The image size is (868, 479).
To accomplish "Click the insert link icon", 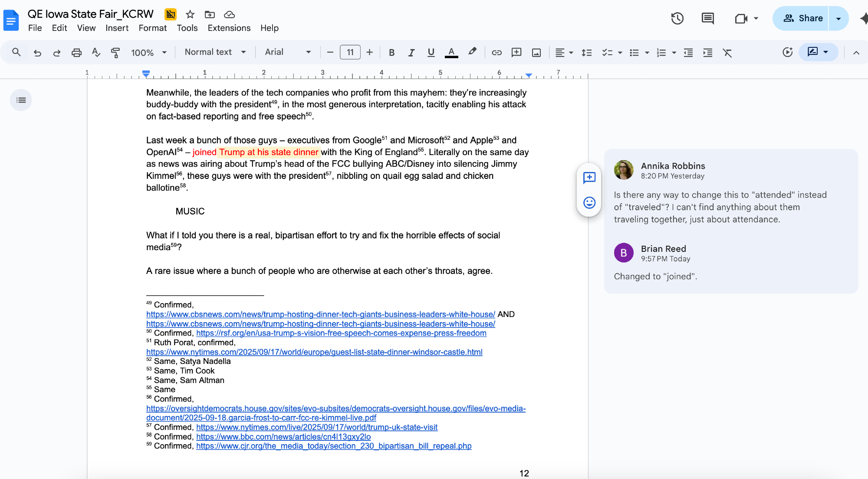I will tap(496, 53).
